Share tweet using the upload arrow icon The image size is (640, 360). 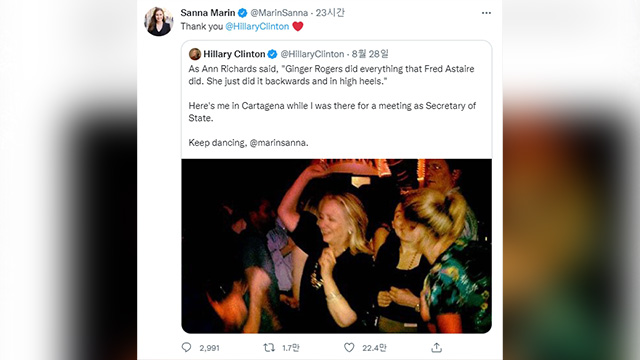point(436,347)
